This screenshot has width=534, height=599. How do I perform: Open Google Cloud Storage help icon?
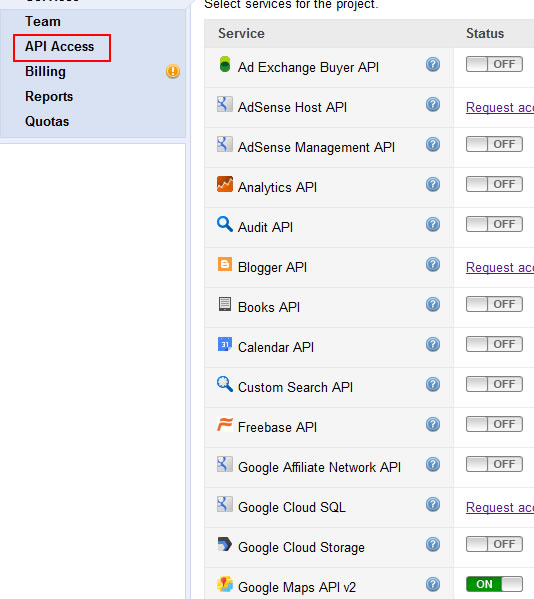pos(433,544)
